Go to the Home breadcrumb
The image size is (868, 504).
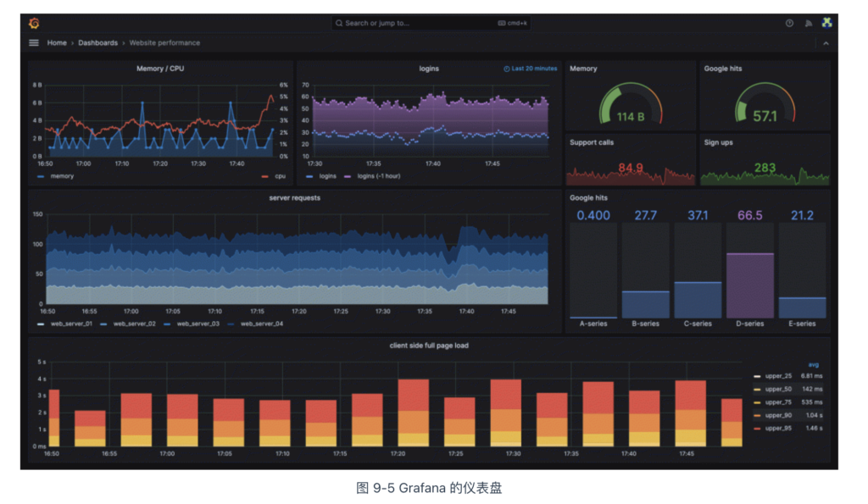tap(57, 42)
